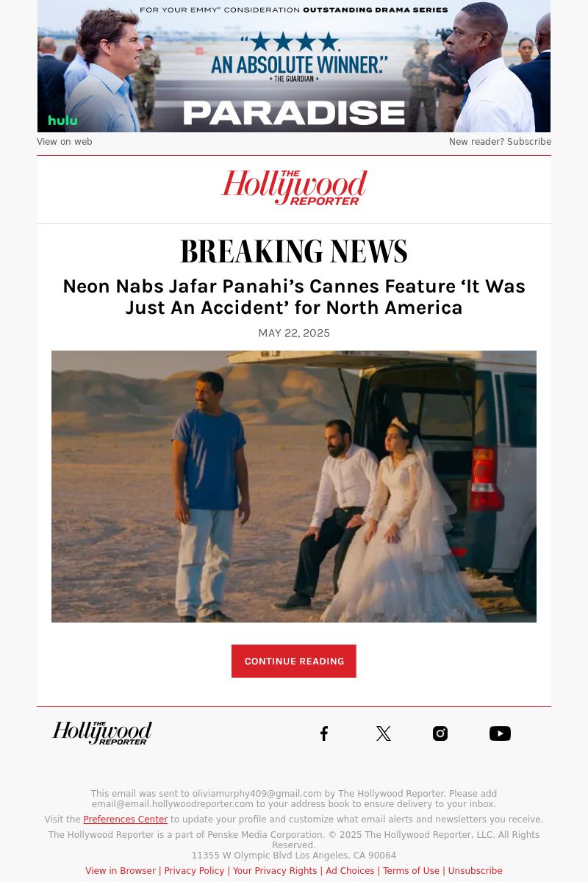
Task: Open the Facebook icon in footer
Action: point(324,734)
